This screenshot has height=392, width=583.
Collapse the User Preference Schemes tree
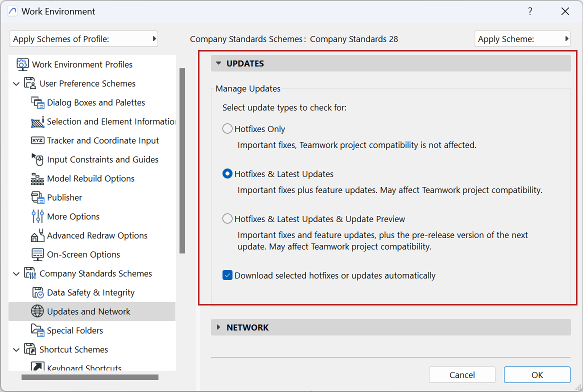click(16, 83)
